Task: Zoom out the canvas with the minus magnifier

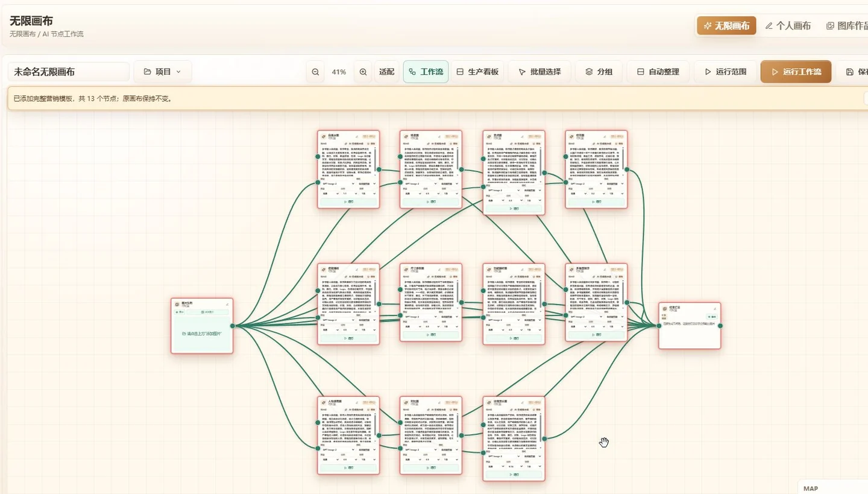Action: pos(315,72)
